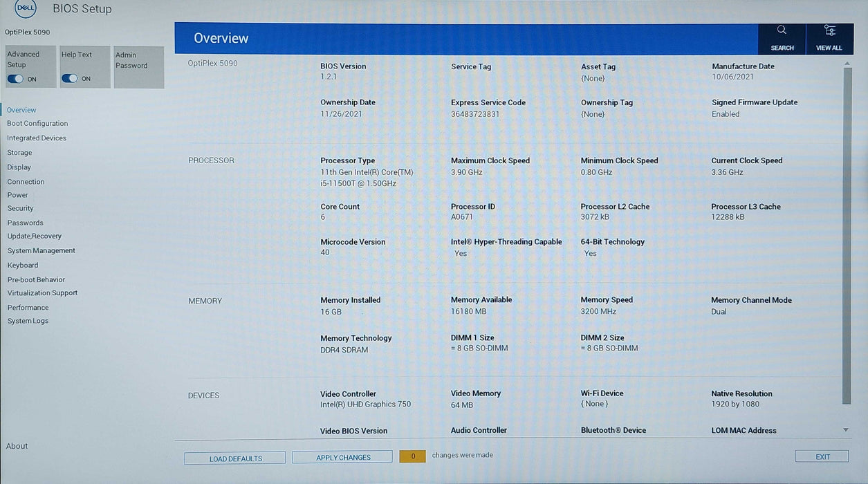Image resolution: width=868 pixels, height=484 pixels.
Task: Click the Search magnifier icon
Action: 782,30
